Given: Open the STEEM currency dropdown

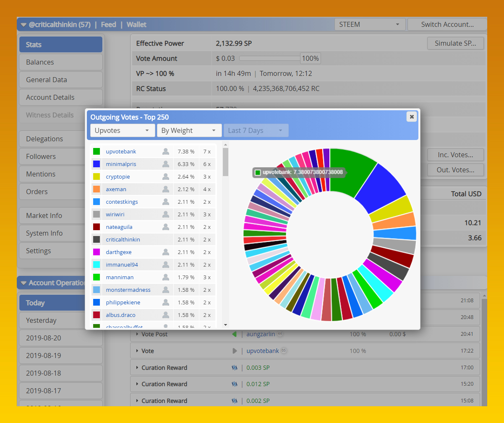Looking at the screenshot, I should pyautogui.click(x=370, y=24).
